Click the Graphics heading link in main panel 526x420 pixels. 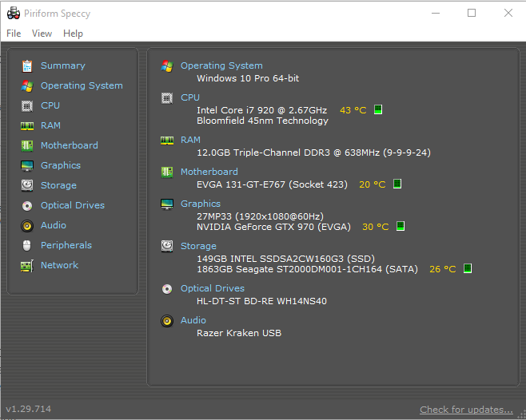201,204
